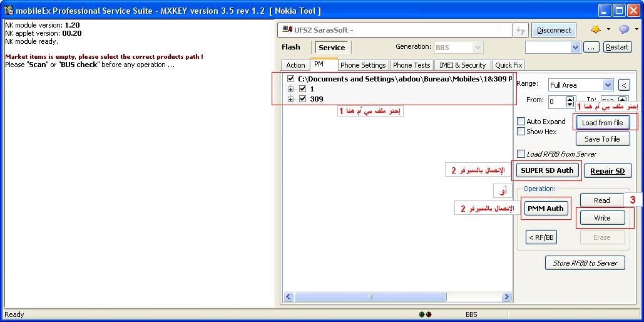Open the Range dropdown showing Full Area
This screenshot has width=644, height=322.
click(608, 85)
